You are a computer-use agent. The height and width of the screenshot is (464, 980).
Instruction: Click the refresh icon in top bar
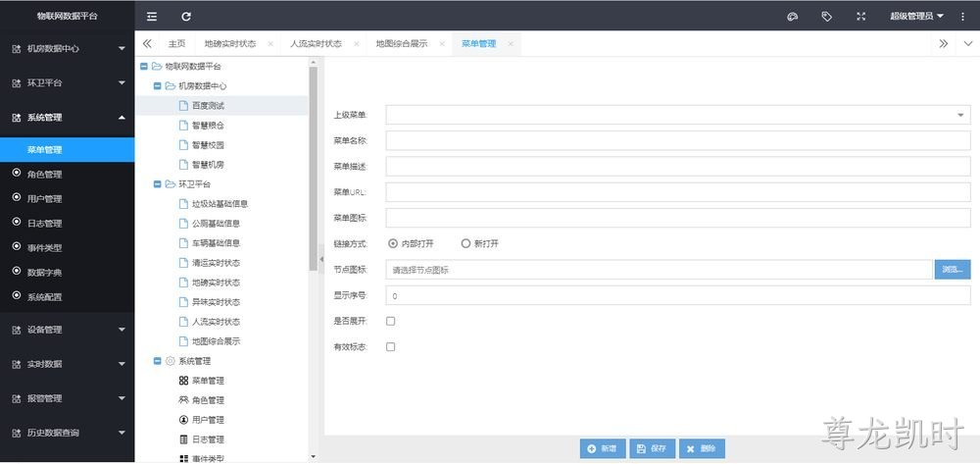coord(186,17)
